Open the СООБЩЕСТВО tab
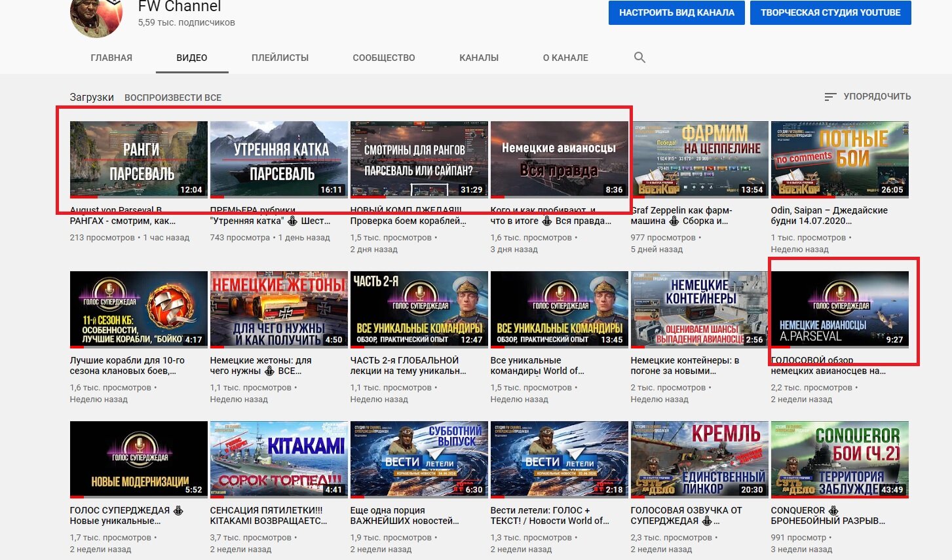Viewport: 952px width, 560px height. 384,58
